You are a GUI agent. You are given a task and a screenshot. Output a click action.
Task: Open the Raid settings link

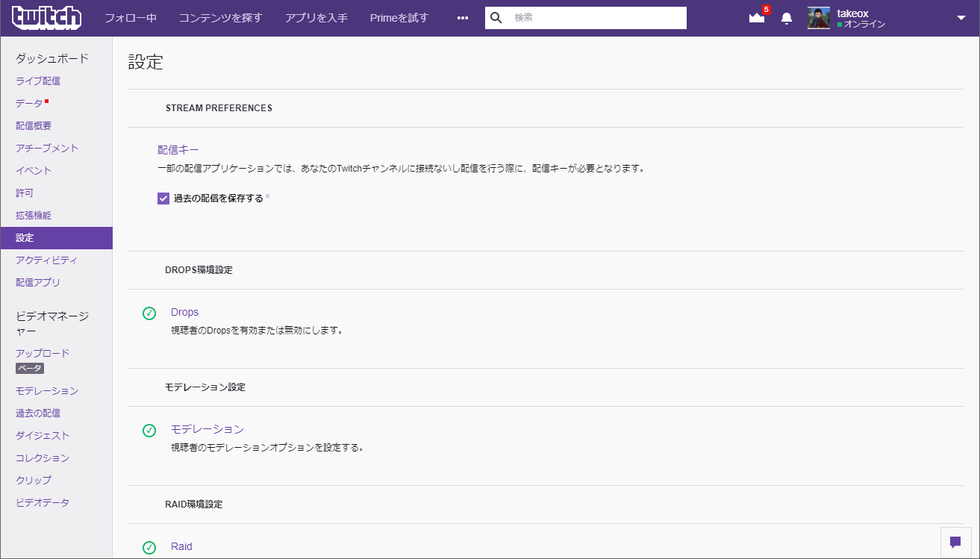[181, 546]
